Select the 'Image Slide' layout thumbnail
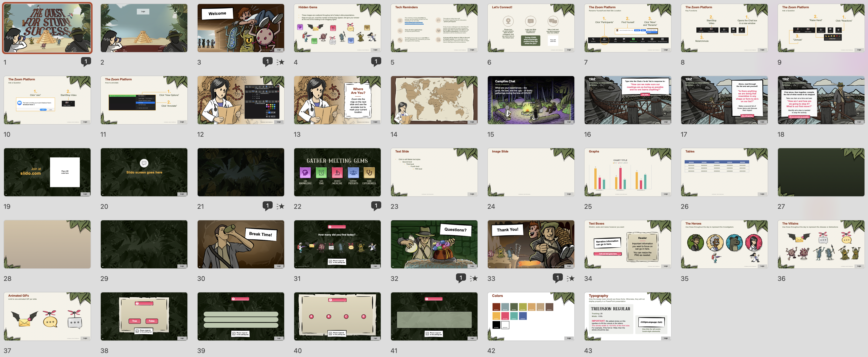This screenshot has height=357, width=868. 531,172
